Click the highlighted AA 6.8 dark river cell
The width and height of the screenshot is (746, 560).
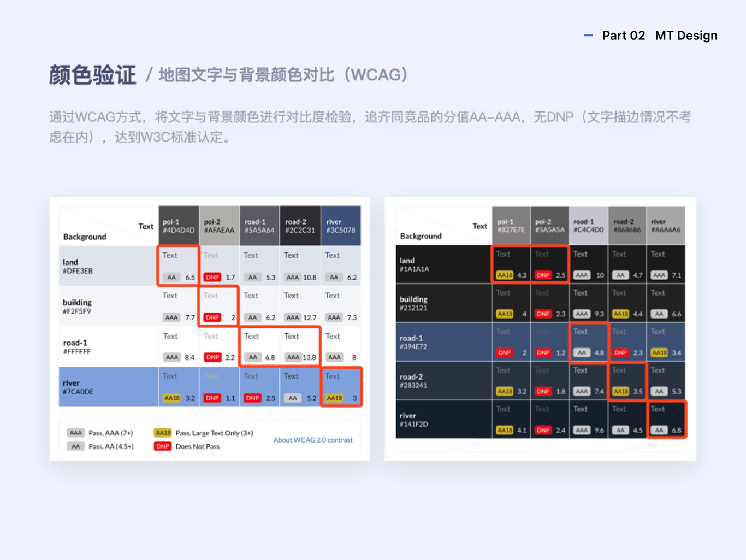(x=666, y=420)
